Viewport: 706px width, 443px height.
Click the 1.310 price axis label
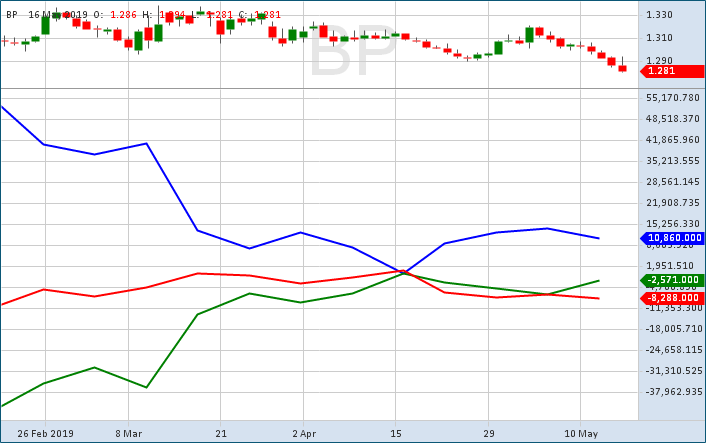659,38
